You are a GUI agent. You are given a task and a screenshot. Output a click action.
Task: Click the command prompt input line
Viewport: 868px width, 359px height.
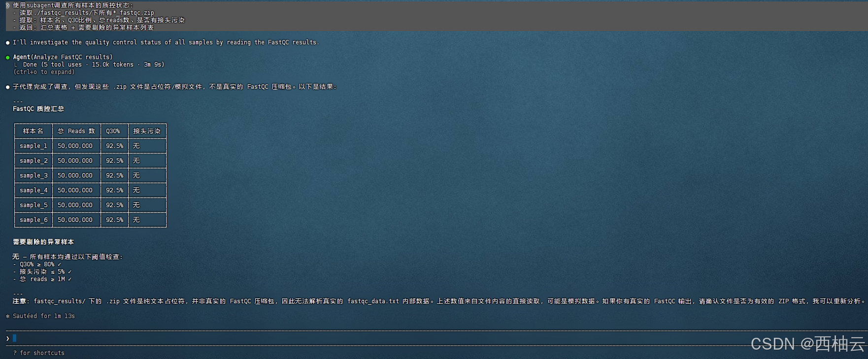pyautogui.click(x=436, y=338)
